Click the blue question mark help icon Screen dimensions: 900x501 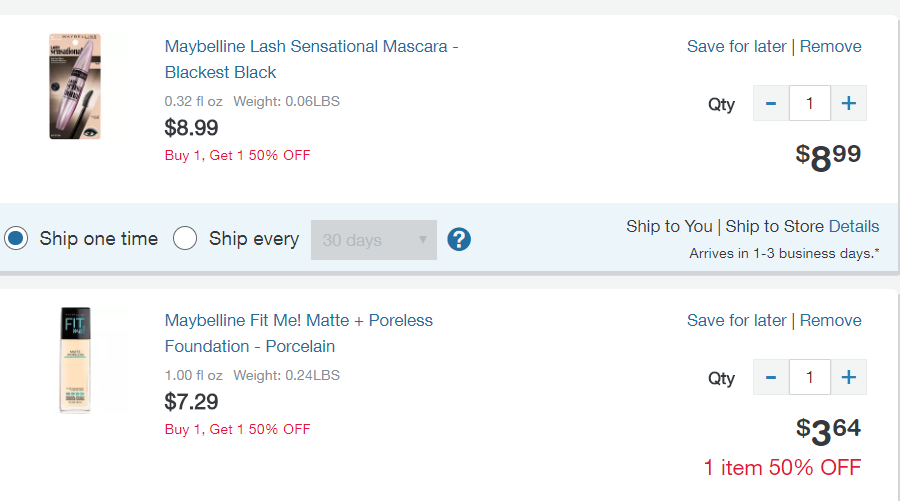click(459, 240)
